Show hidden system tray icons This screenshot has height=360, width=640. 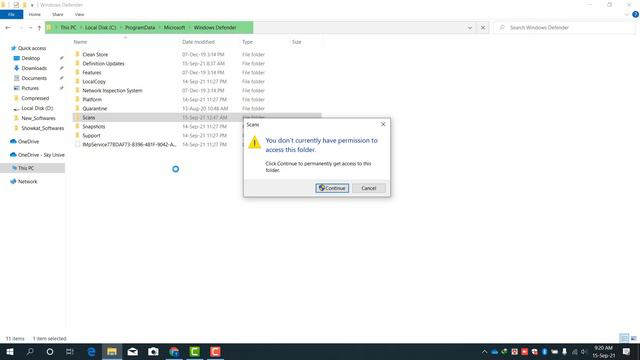(x=484, y=352)
